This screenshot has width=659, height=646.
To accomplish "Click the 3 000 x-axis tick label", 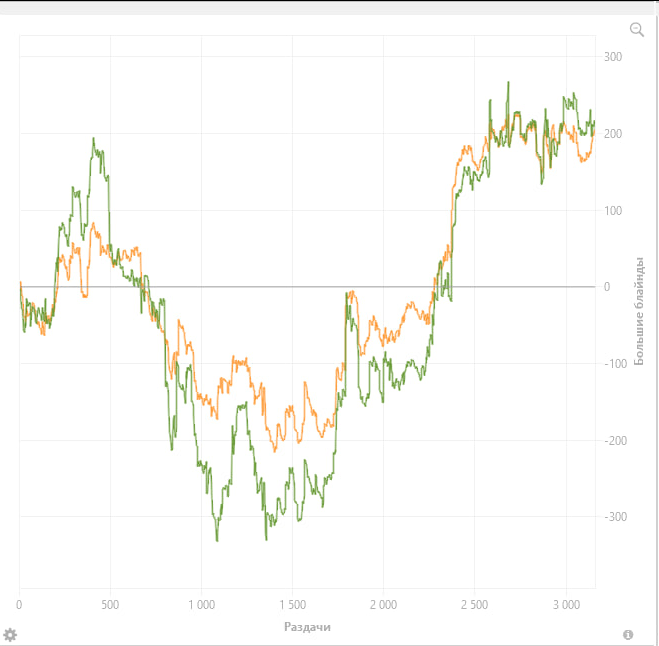I will pos(565,605).
